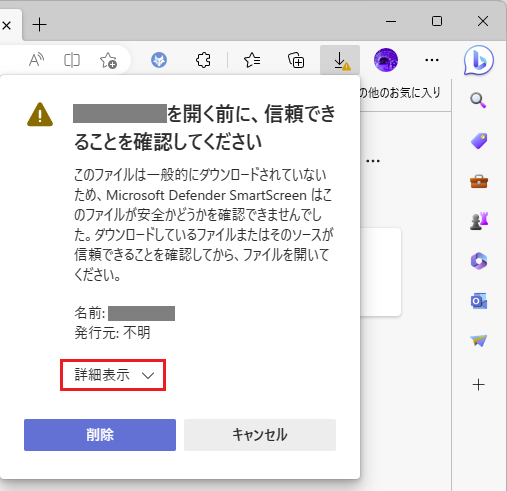Click the 発行元: 不明 publisher text
This screenshot has width=507, height=491.
(x=112, y=333)
